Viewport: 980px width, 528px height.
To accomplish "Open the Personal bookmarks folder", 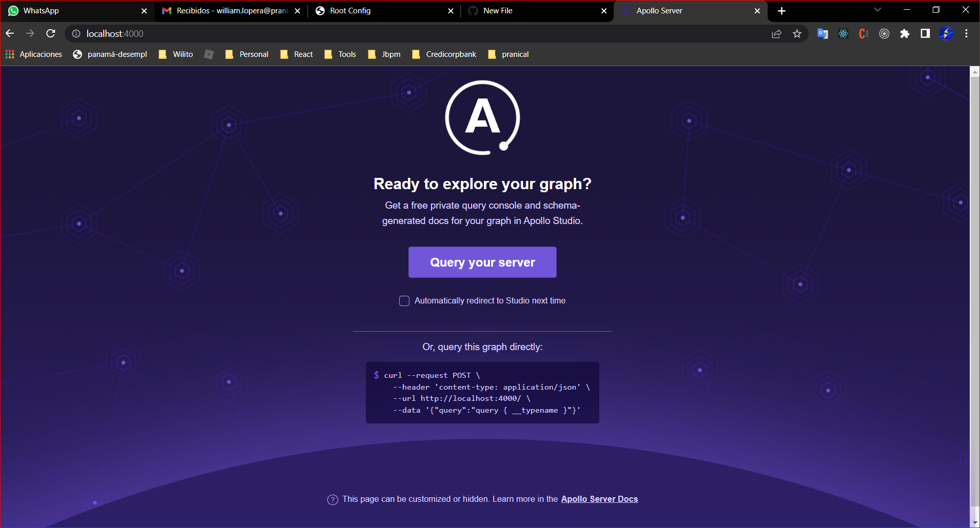I will point(247,54).
